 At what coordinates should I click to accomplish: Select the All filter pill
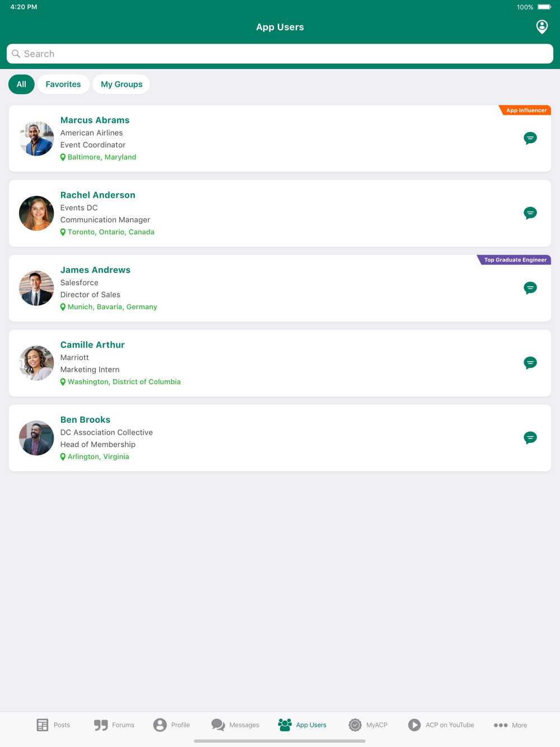(21, 84)
